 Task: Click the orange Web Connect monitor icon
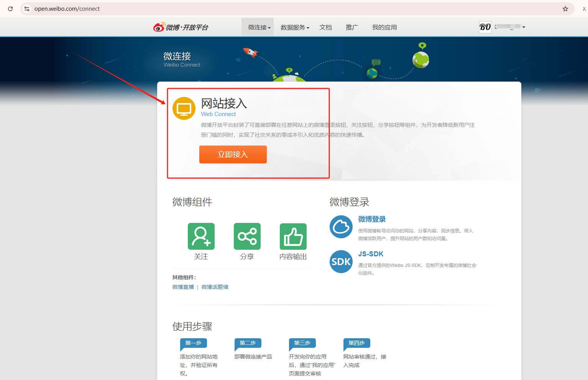184,108
